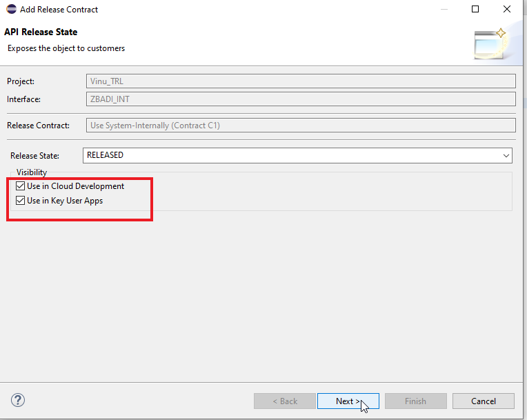Click the Release State label
The image size is (527, 420).
click(34, 156)
